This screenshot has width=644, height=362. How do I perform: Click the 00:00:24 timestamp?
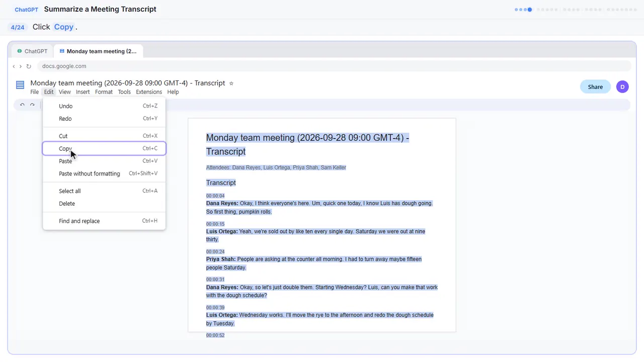coord(215,252)
